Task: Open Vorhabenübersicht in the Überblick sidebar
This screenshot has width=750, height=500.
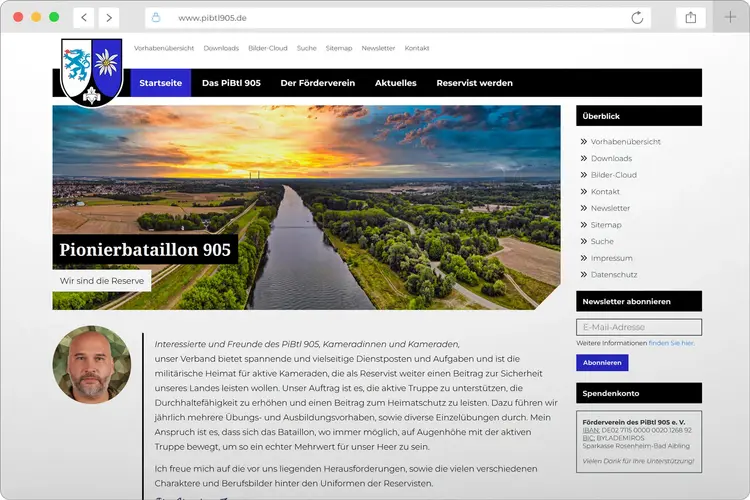Action: click(625, 142)
